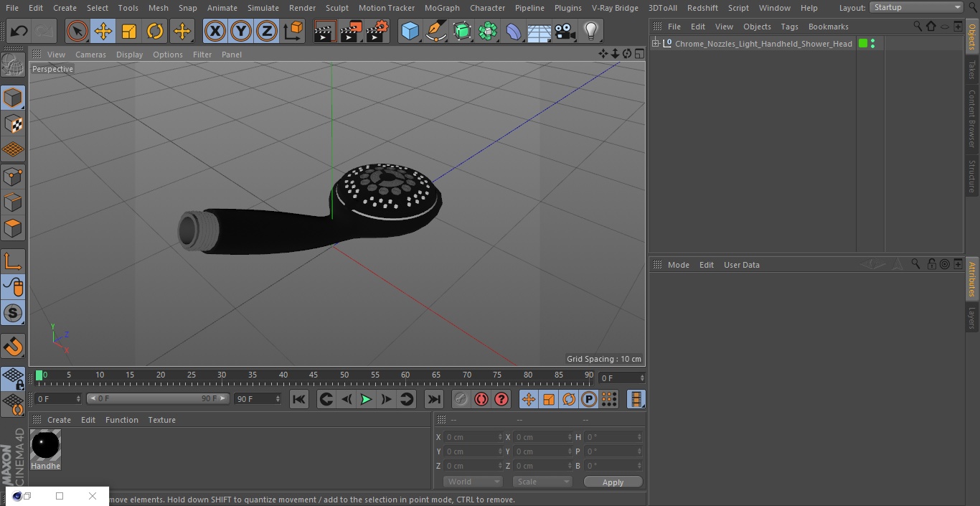Open Object manager Bookmarks menu

(x=828, y=27)
